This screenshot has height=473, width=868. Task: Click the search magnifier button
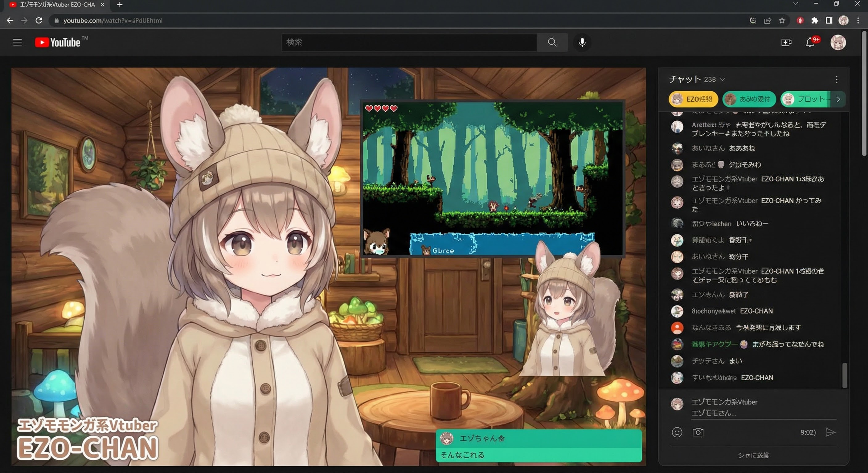tap(552, 42)
